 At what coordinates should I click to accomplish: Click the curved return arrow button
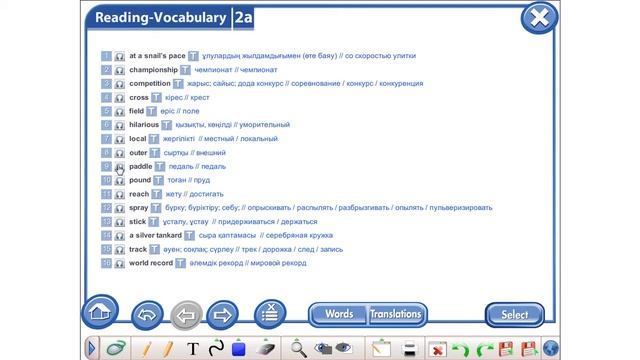[147, 315]
